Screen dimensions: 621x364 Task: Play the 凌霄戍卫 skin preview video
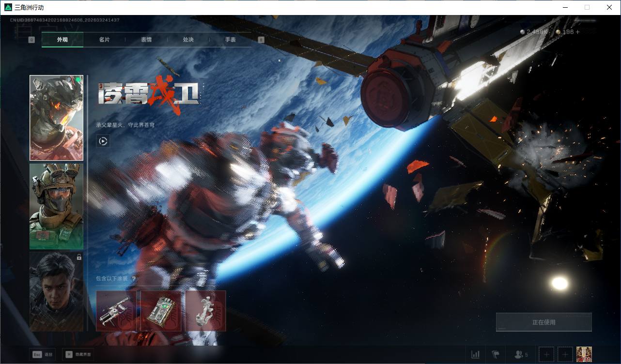click(x=103, y=141)
